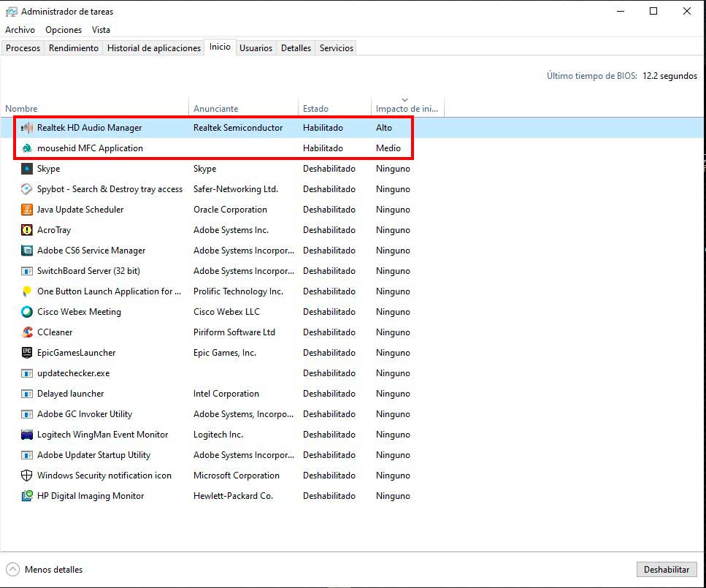Switch to the Usuarios tab
The height and width of the screenshot is (588, 706).
(256, 48)
